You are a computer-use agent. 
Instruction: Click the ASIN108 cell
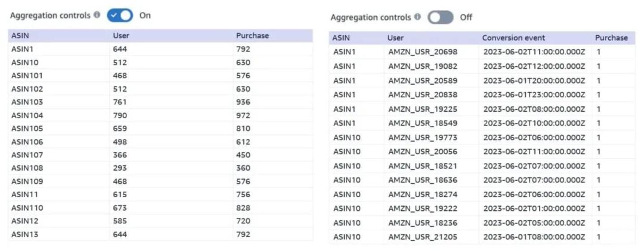pos(27,168)
